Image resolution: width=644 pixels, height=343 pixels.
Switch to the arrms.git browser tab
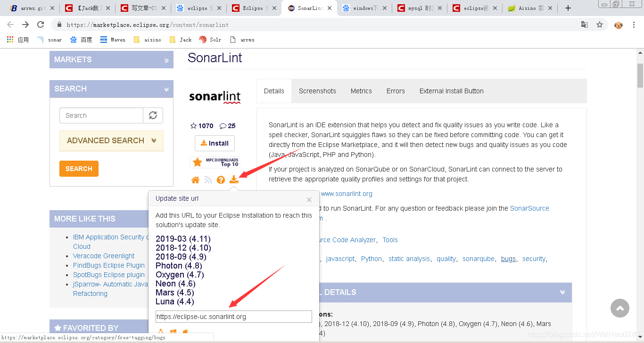pyautogui.click(x=32, y=8)
